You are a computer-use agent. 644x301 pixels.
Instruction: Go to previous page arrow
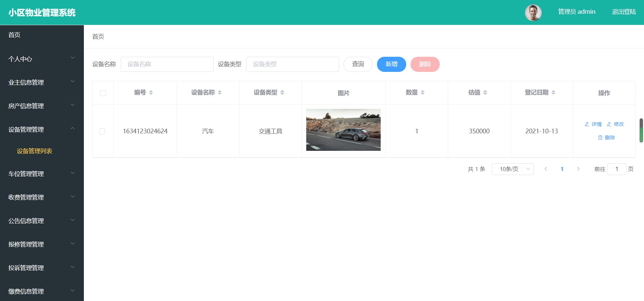[546, 169]
